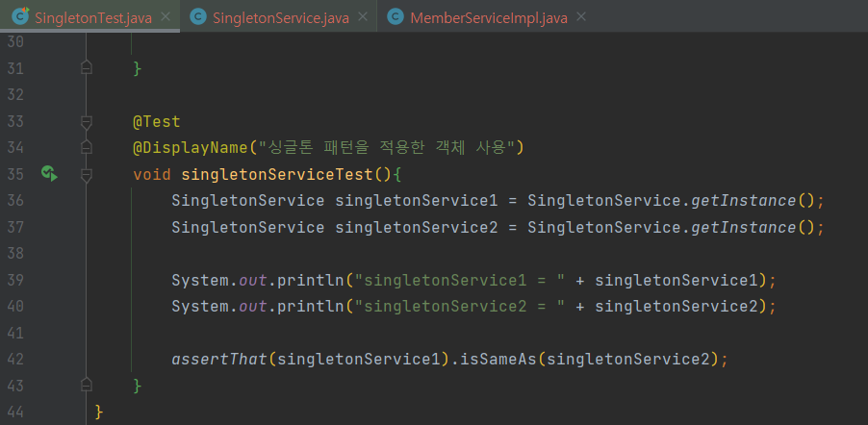Click the string "singletonService1 = " on line 39
The width and height of the screenshot is (868, 425).
[459, 280]
